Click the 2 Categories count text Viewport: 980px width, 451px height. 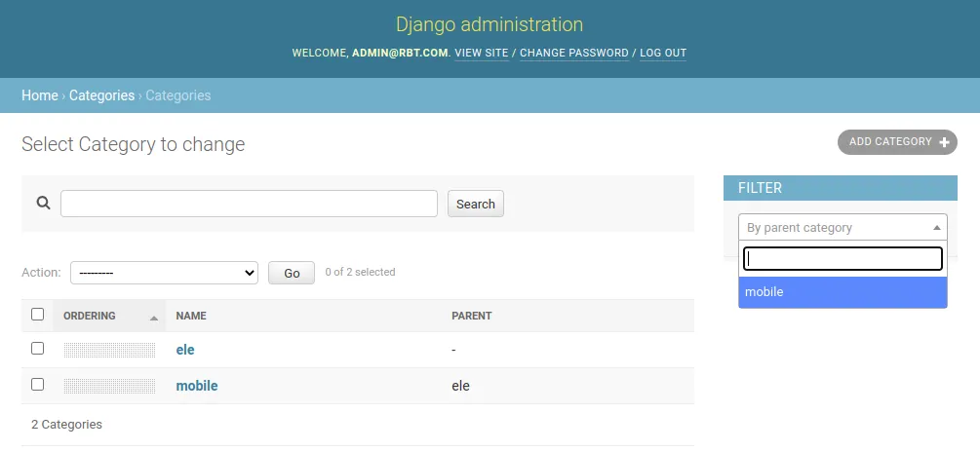click(x=67, y=424)
